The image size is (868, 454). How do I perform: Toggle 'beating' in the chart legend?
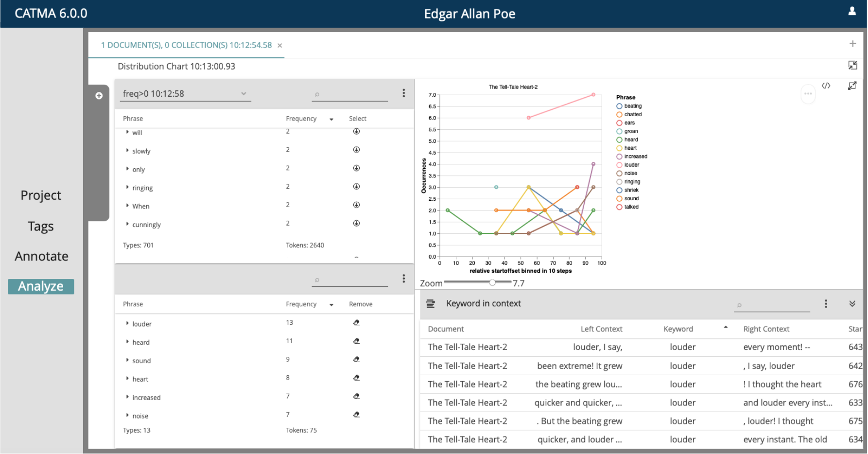(x=619, y=106)
